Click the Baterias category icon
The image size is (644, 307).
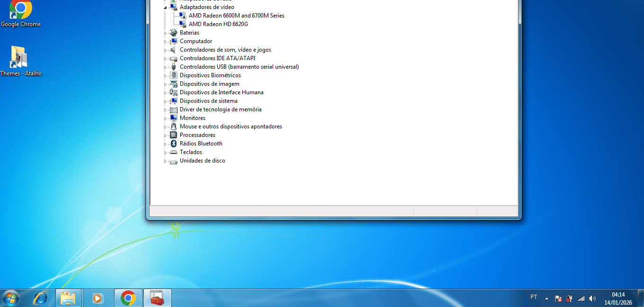point(174,33)
